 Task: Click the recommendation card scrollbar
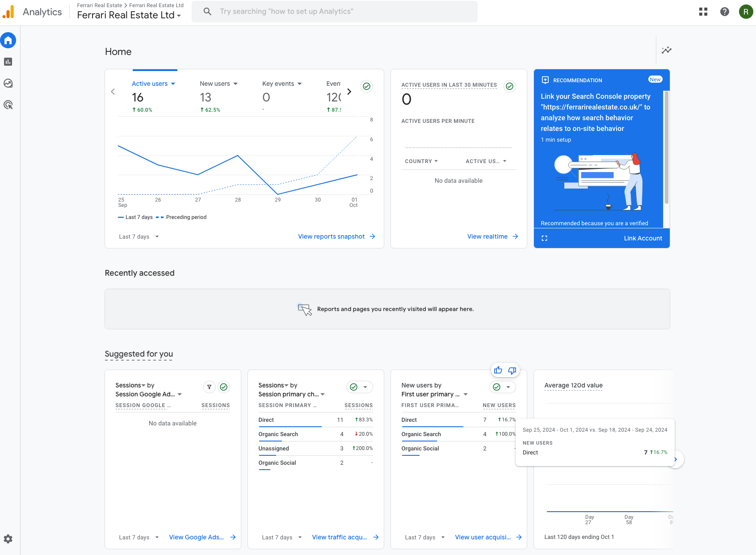coord(667,147)
